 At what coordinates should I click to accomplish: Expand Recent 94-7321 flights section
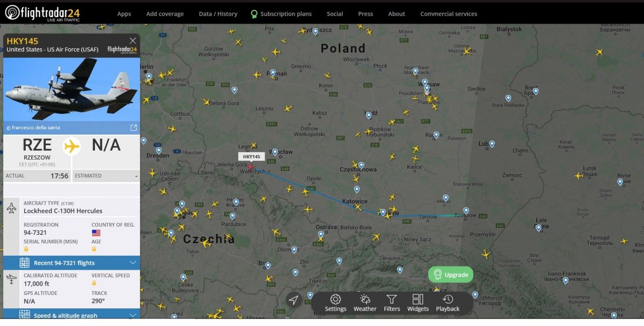(x=71, y=263)
